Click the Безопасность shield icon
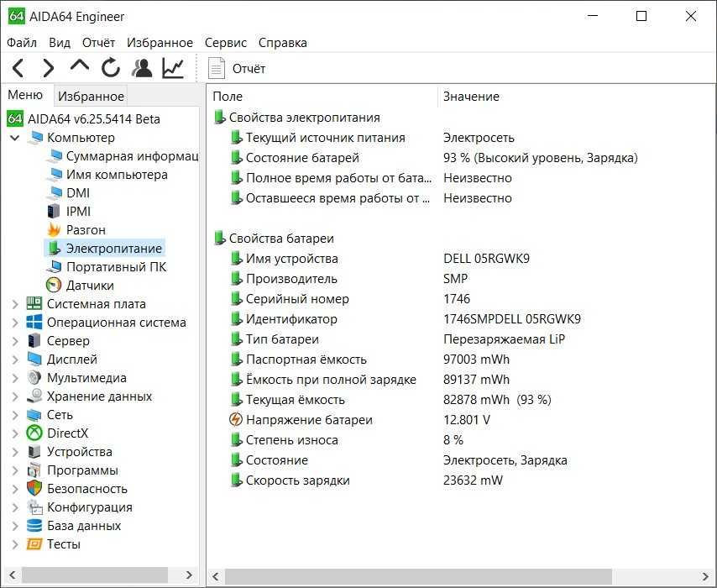This screenshot has width=717, height=588. coord(34,488)
